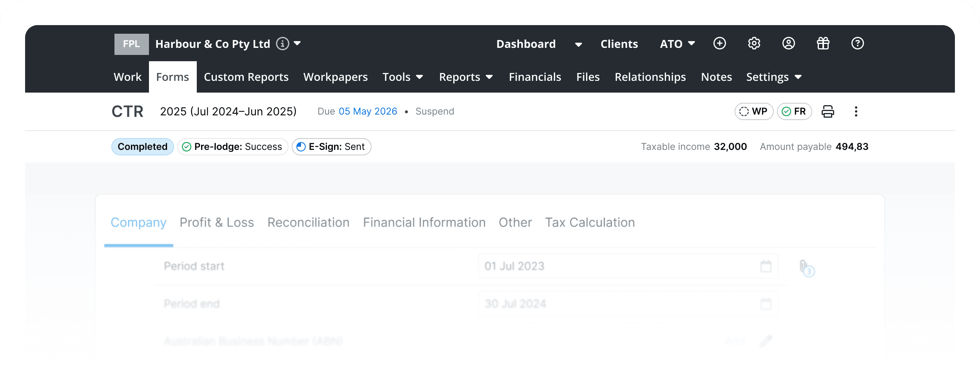Click the Completed status badge
This screenshot has width=980, height=379.
pos(142,147)
